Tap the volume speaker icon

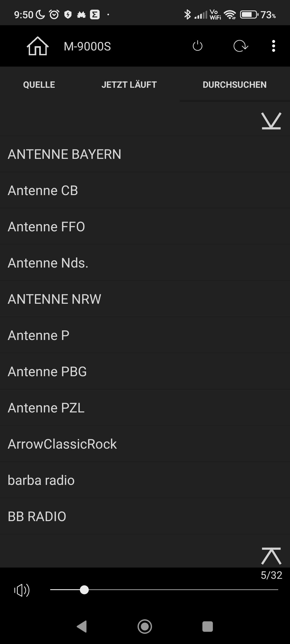(x=22, y=590)
